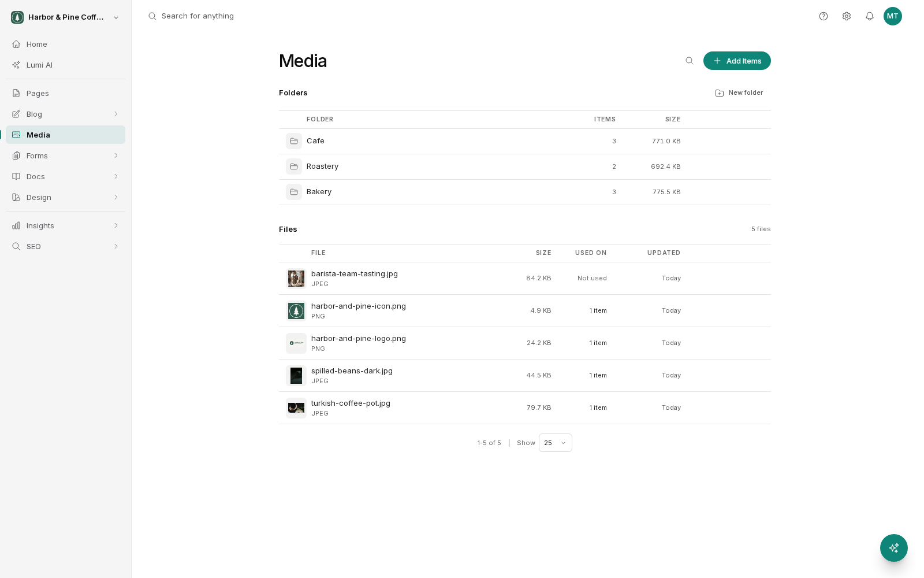The height and width of the screenshot is (578, 924).
Task: Click the Roastery folder icon
Action: click(294, 166)
